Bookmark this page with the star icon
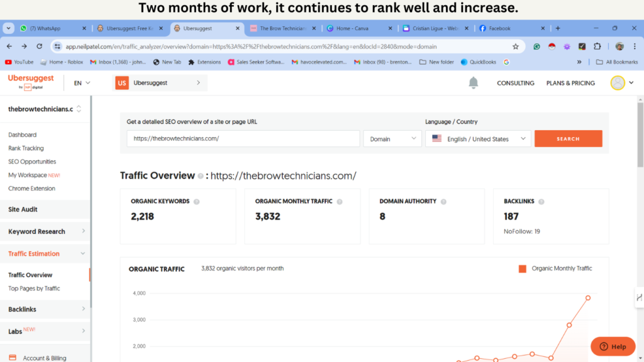The width and height of the screenshot is (644, 362). coord(516,47)
